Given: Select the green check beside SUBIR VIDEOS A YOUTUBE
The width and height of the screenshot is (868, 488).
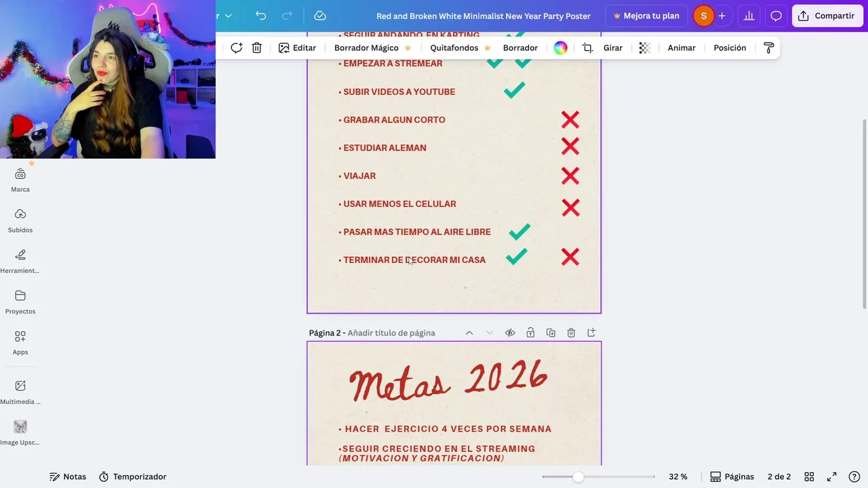Looking at the screenshot, I should coord(515,89).
